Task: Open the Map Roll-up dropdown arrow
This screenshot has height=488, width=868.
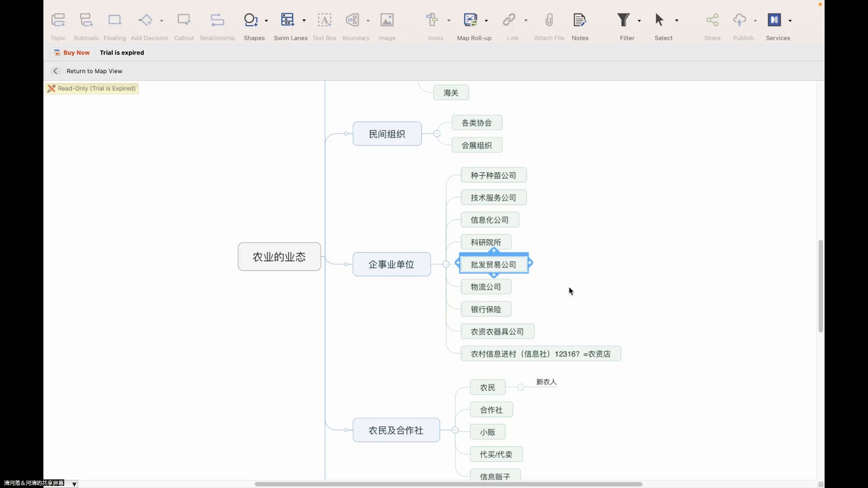Action: [x=486, y=21]
